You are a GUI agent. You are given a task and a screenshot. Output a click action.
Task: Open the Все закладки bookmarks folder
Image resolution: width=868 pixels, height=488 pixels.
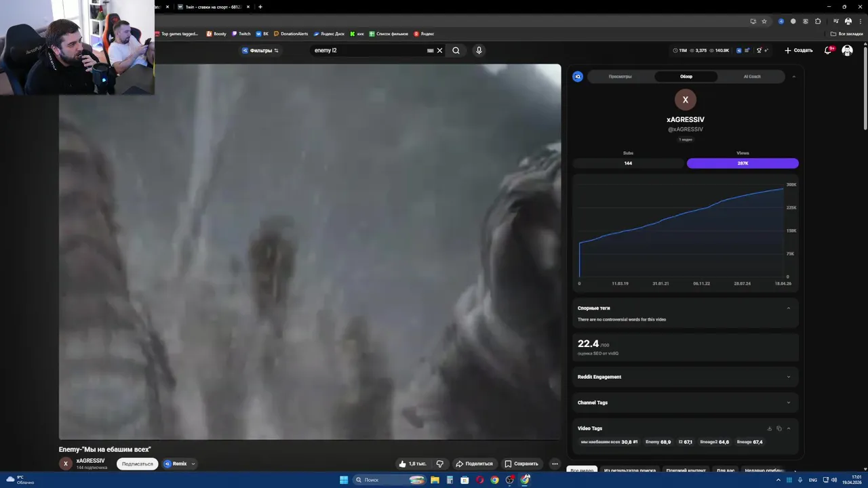848,33
